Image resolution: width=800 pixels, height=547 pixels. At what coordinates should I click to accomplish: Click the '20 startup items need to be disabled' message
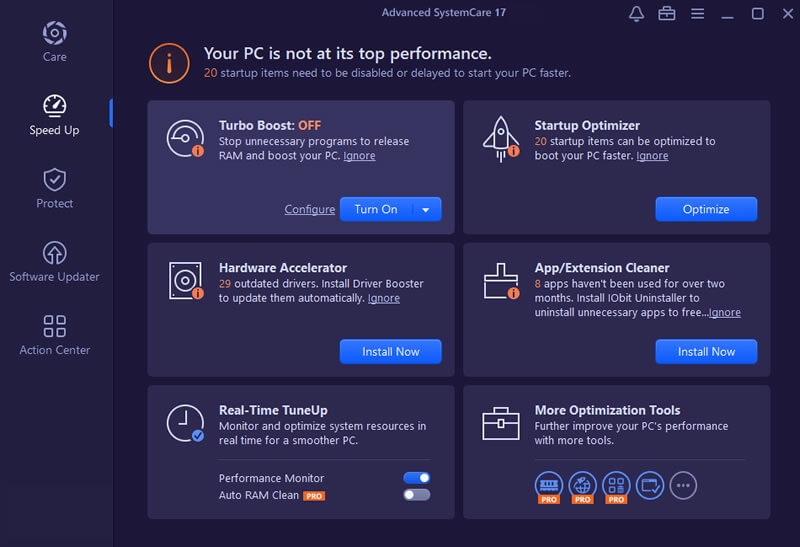pos(387,73)
